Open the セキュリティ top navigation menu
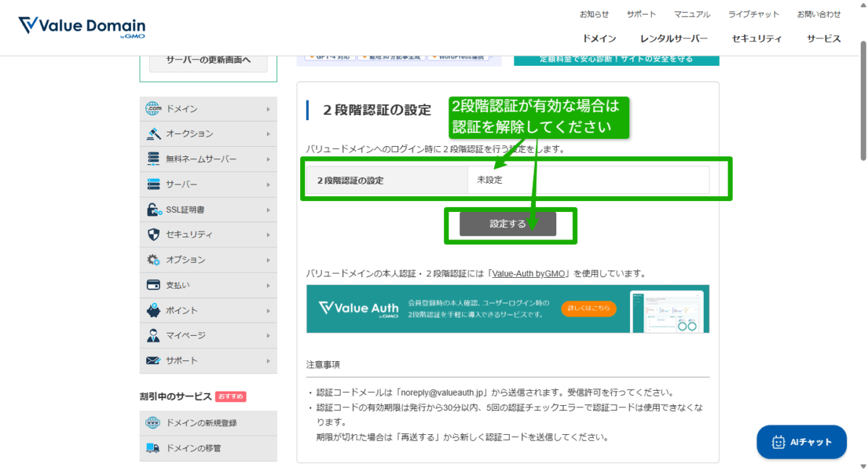 757,38
